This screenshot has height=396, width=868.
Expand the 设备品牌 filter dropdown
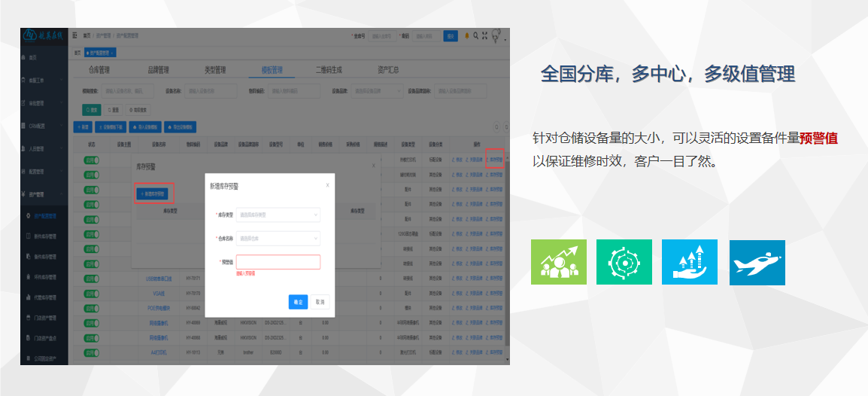pyautogui.click(x=377, y=91)
